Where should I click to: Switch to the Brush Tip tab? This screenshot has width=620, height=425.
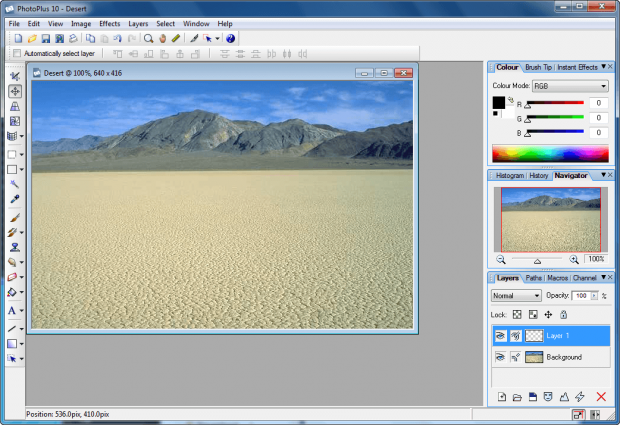coord(538,67)
